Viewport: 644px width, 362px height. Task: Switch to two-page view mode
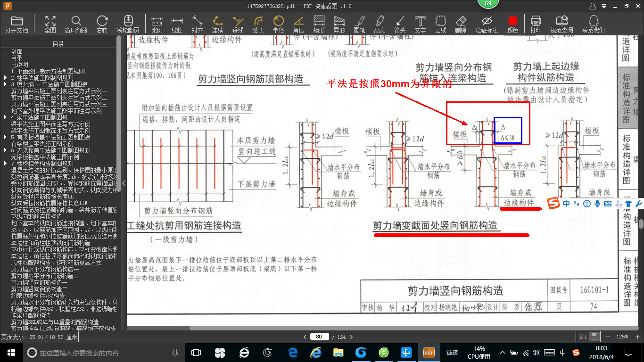584,337
